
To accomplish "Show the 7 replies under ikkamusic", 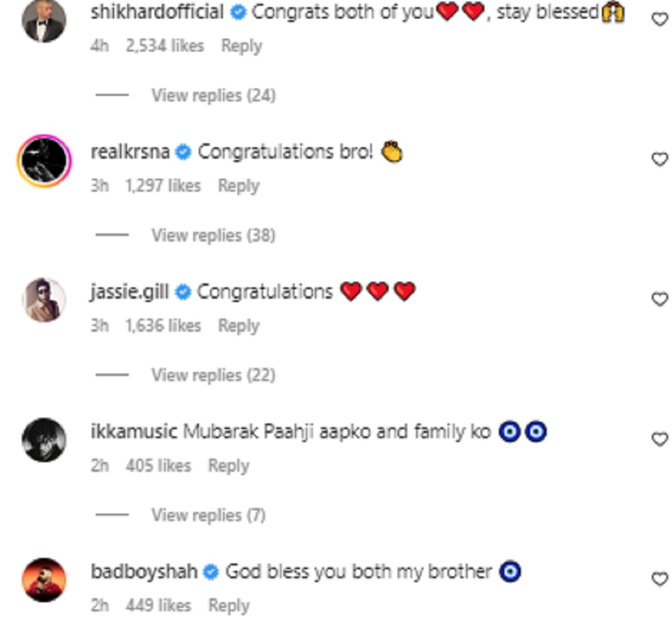I will (208, 515).
